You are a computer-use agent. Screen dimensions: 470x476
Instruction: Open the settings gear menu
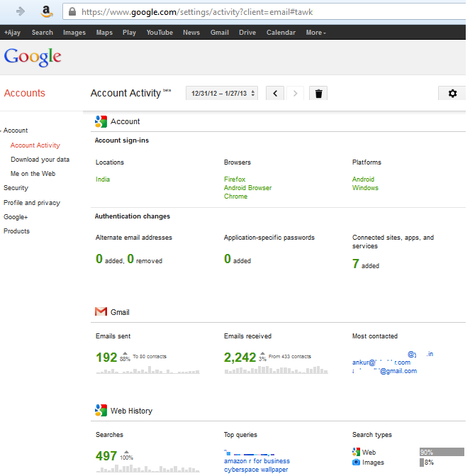(x=452, y=94)
